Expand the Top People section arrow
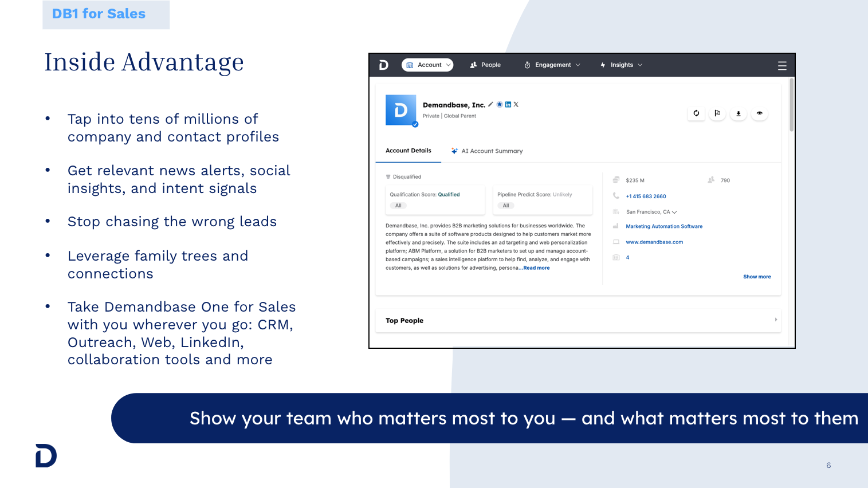868x488 pixels. (776, 320)
